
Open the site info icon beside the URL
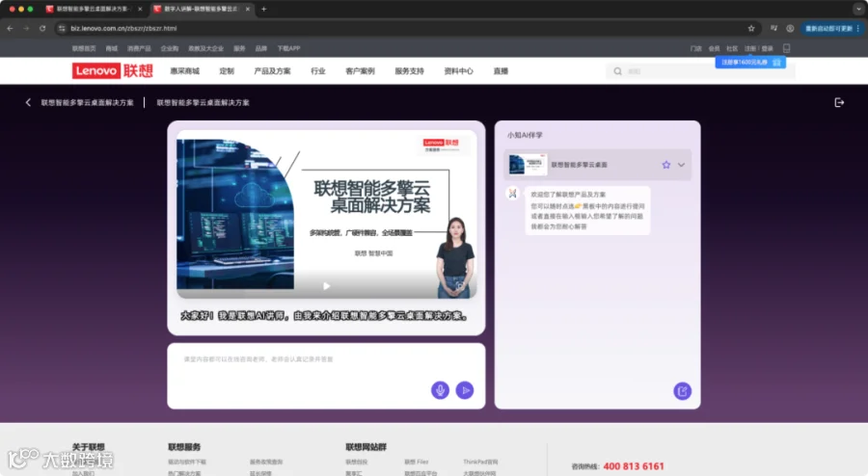pyautogui.click(x=62, y=28)
